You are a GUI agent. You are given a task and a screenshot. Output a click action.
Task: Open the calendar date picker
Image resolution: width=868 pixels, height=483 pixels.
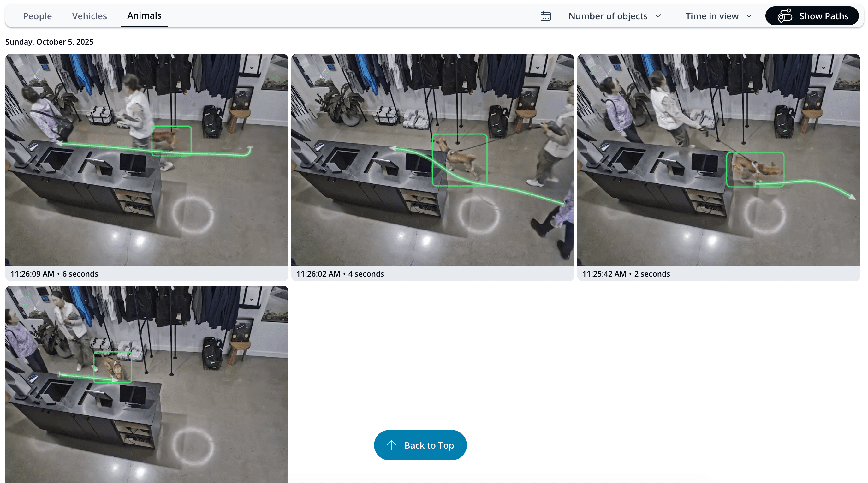click(545, 16)
